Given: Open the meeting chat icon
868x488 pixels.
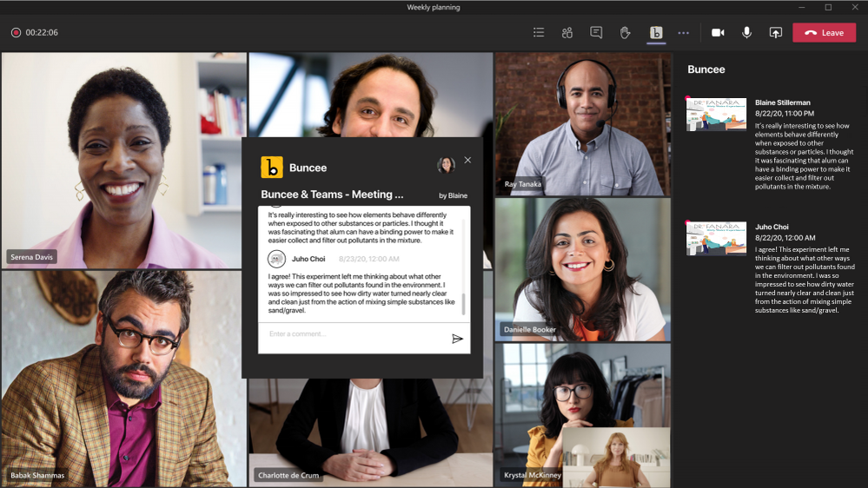Looking at the screenshot, I should tap(596, 33).
